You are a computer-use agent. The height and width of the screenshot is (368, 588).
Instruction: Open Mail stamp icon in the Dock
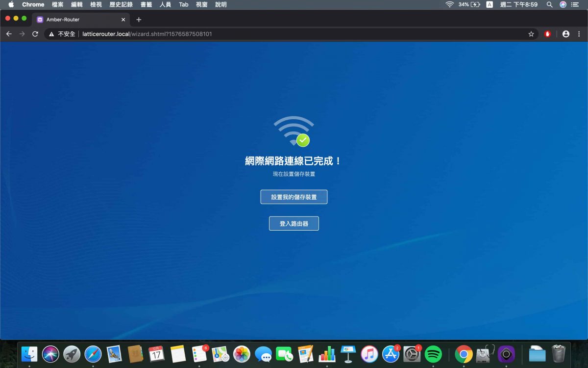114,354
